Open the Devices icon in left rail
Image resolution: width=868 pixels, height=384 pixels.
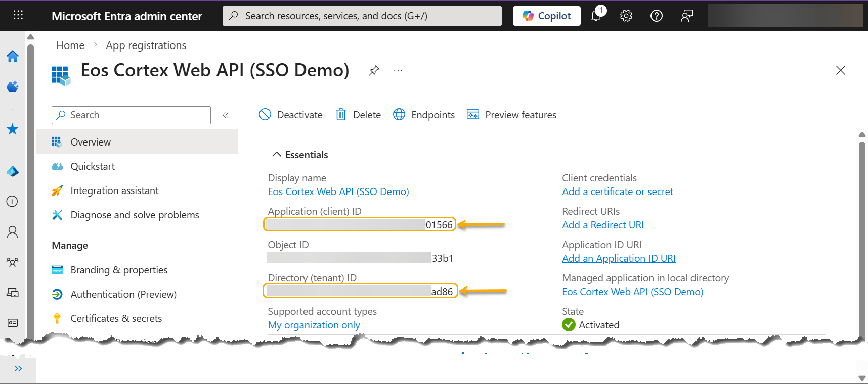click(x=13, y=293)
